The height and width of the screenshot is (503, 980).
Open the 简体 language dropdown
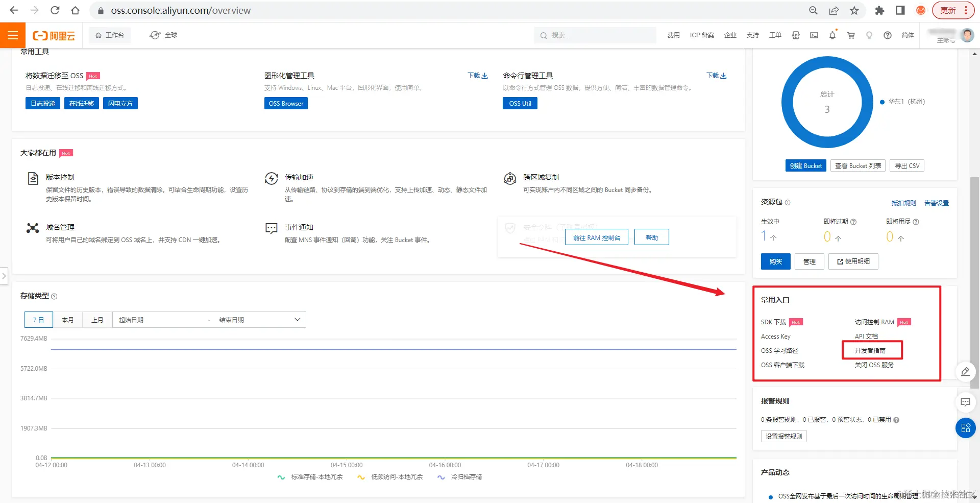(x=908, y=35)
